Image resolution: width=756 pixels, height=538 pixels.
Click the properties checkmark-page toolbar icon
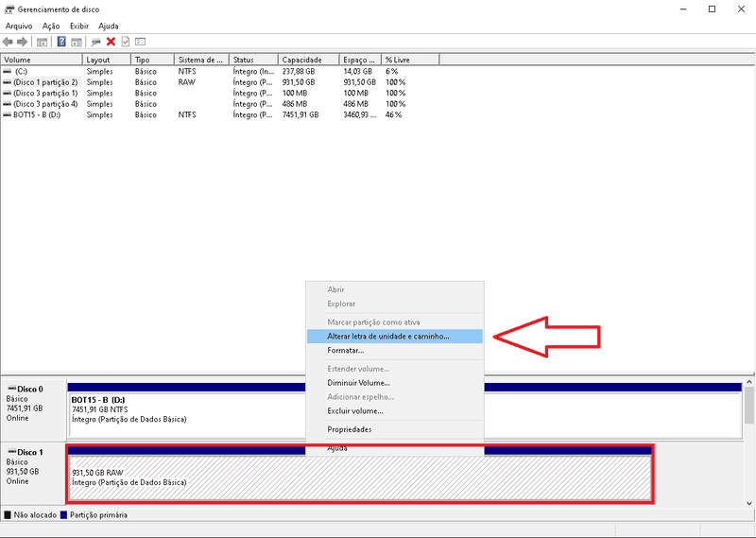[126, 42]
